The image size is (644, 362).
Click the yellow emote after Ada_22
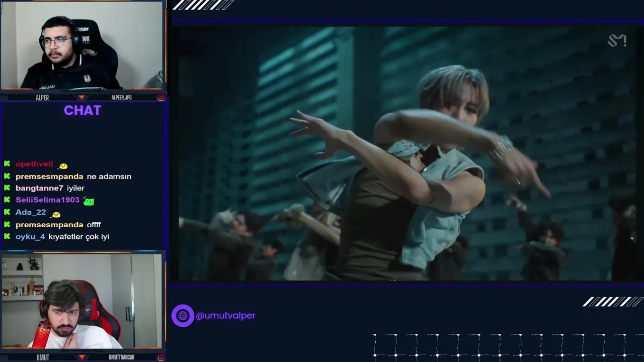(56, 214)
